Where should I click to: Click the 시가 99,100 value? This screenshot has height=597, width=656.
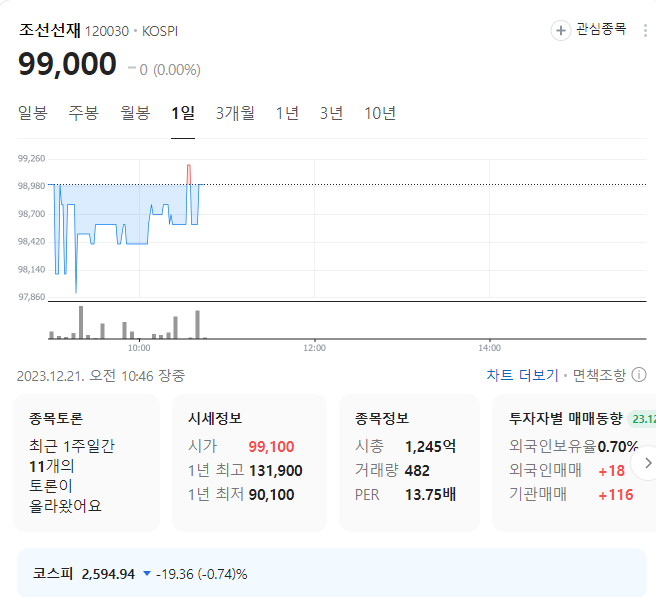(271, 446)
